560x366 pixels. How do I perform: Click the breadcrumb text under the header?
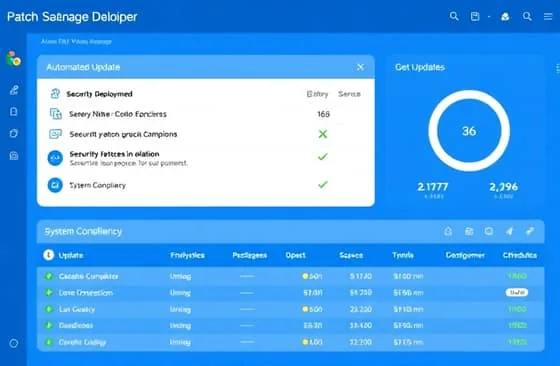click(76, 41)
